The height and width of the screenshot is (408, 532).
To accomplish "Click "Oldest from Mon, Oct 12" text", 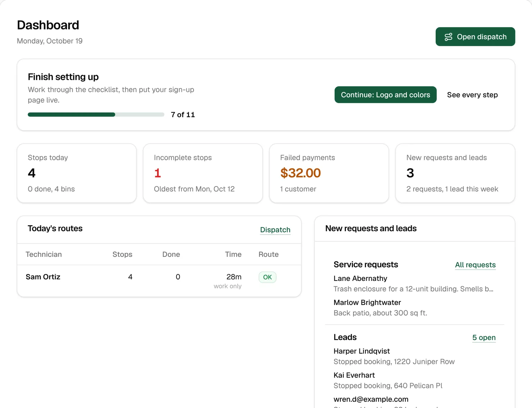I will click(x=194, y=189).
